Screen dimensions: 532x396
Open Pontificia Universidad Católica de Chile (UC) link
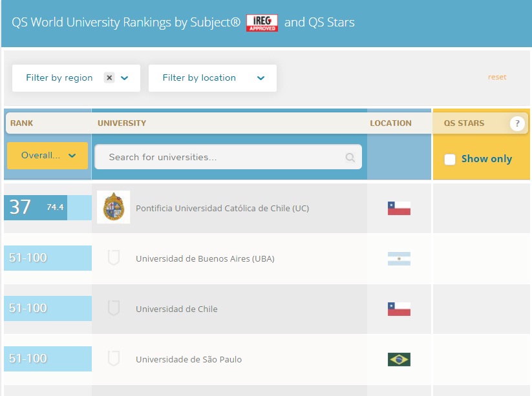tap(222, 208)
